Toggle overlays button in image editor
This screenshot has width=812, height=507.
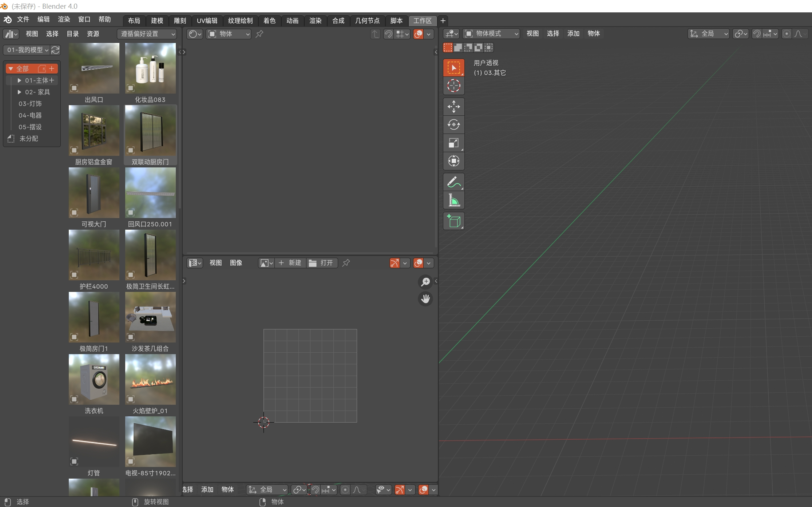coord(419,263)
